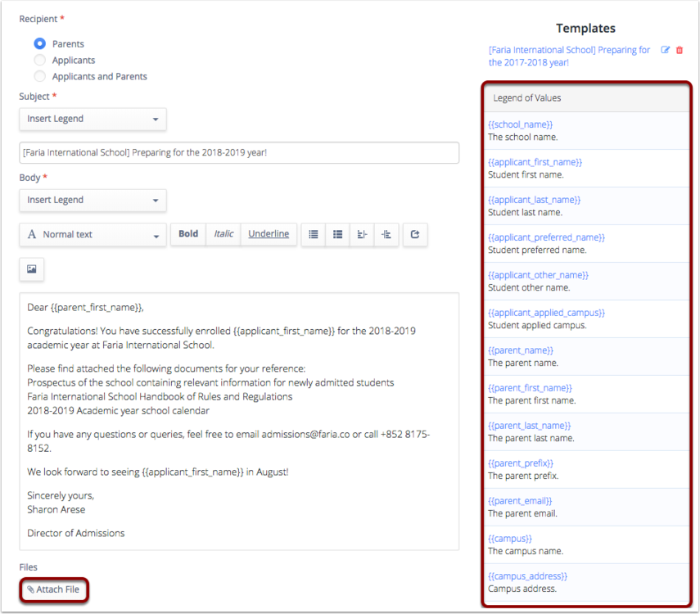Click the insert image icon

click(32, 269)
